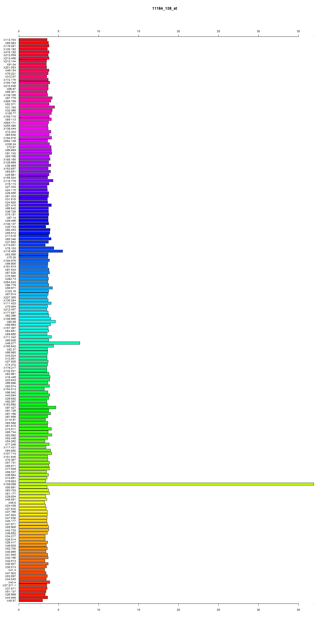Click the '5' tick label on top axis
The image size is (322, 644).
coord(59,31)
